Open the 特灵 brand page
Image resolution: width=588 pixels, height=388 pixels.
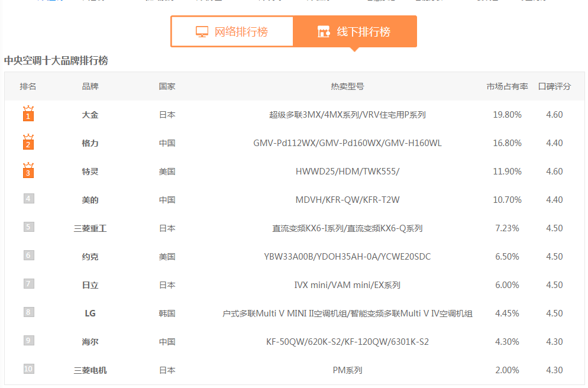(x=90, y=172)
